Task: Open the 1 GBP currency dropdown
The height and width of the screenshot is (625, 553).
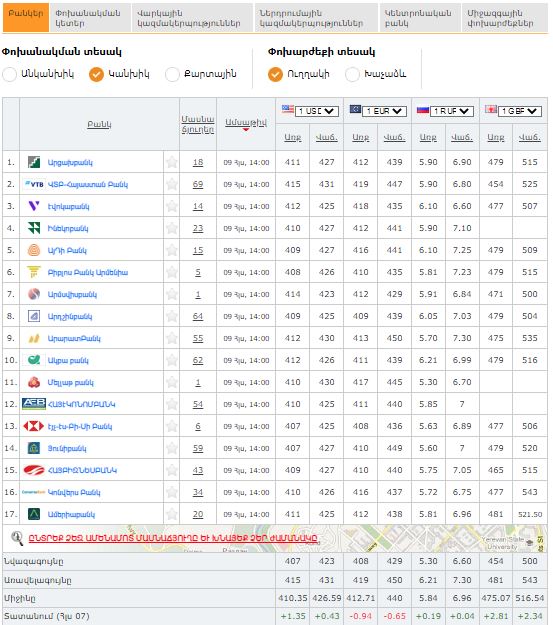Action: (x=520, y=111)
